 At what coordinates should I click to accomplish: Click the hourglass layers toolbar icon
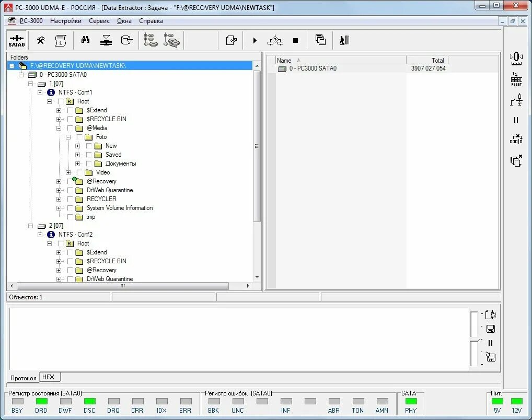106,40
